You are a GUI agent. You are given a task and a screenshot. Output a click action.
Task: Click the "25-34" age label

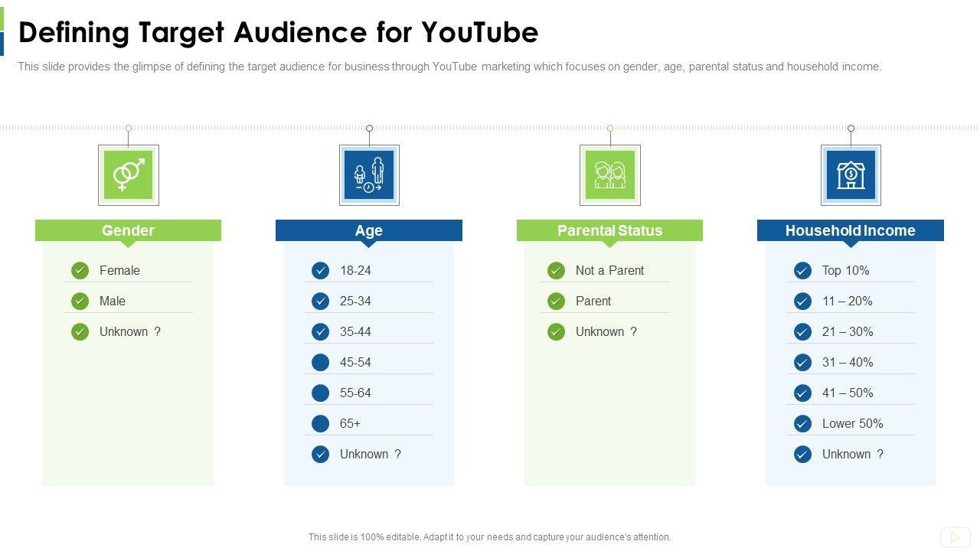(x=355, y=301)
